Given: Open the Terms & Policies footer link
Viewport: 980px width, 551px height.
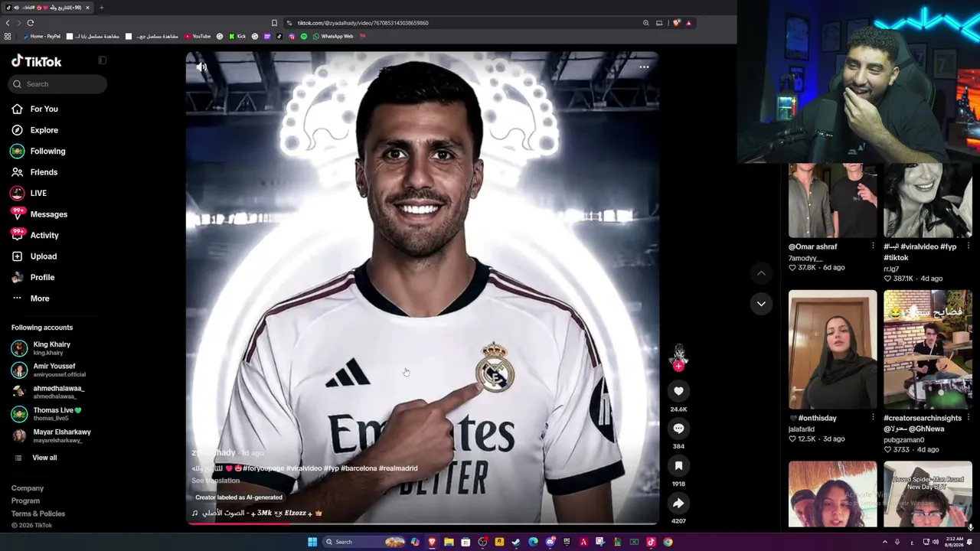Looking at the screenshot, I should tap(38, 514).
